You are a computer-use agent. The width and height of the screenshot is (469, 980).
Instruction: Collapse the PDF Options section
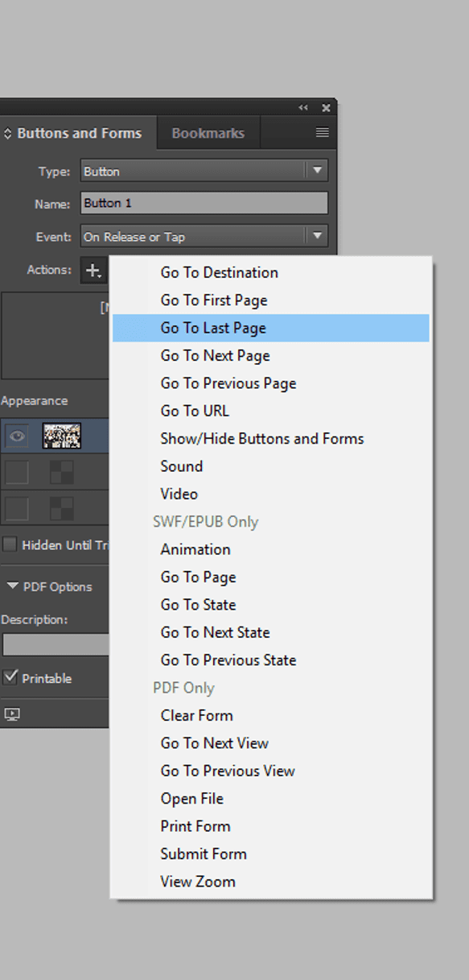[12, 586]
